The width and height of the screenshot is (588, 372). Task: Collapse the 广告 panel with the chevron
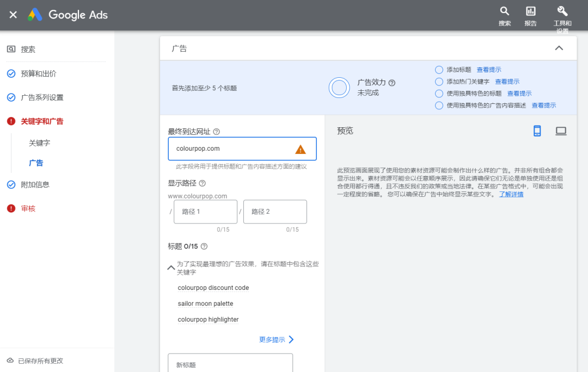[559, 48]
